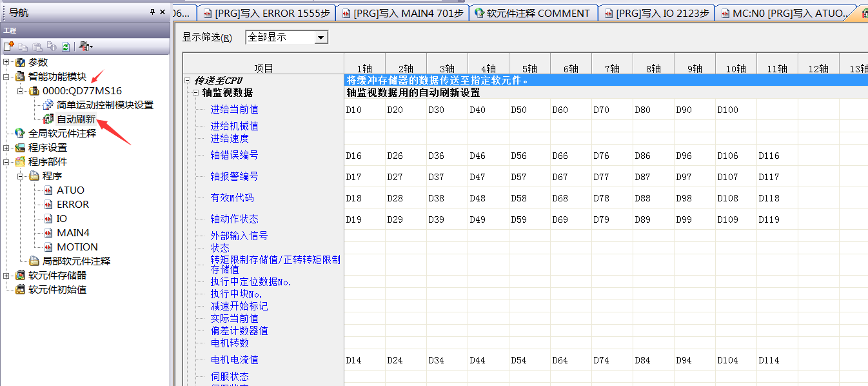
Task: Open the 显示筛选 dropdown list
Action: point(321,37)
